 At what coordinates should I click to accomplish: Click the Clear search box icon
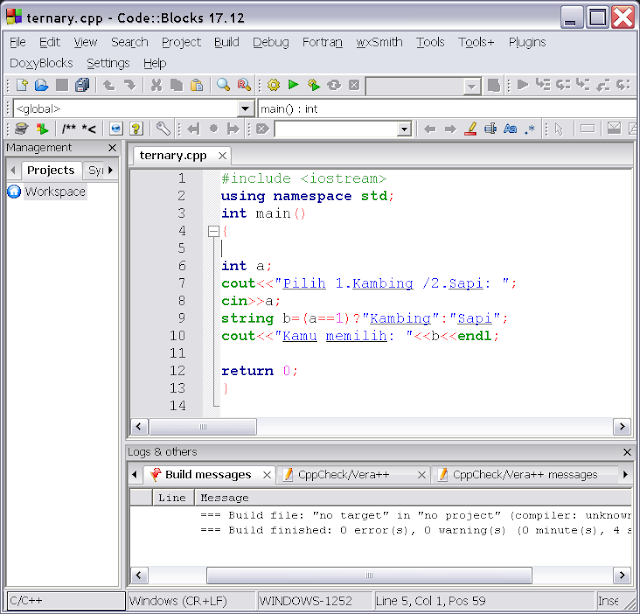click(262, 129)
